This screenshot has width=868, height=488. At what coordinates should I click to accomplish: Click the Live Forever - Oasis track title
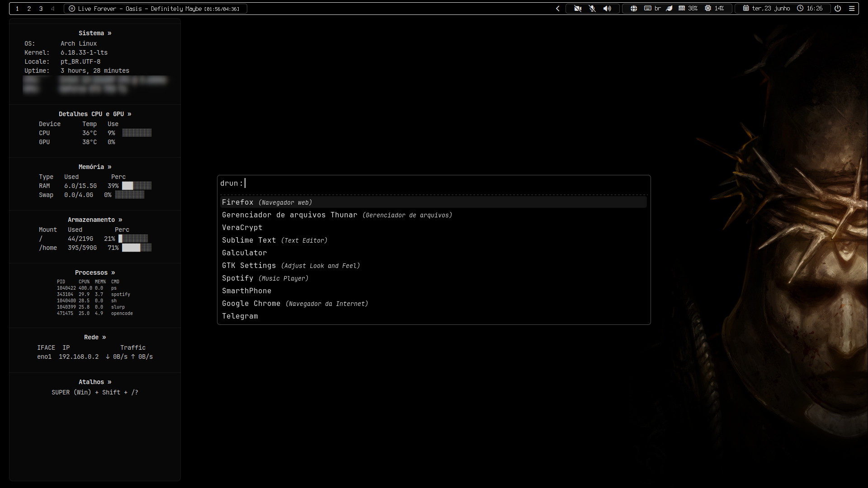(x=140, y=9)
